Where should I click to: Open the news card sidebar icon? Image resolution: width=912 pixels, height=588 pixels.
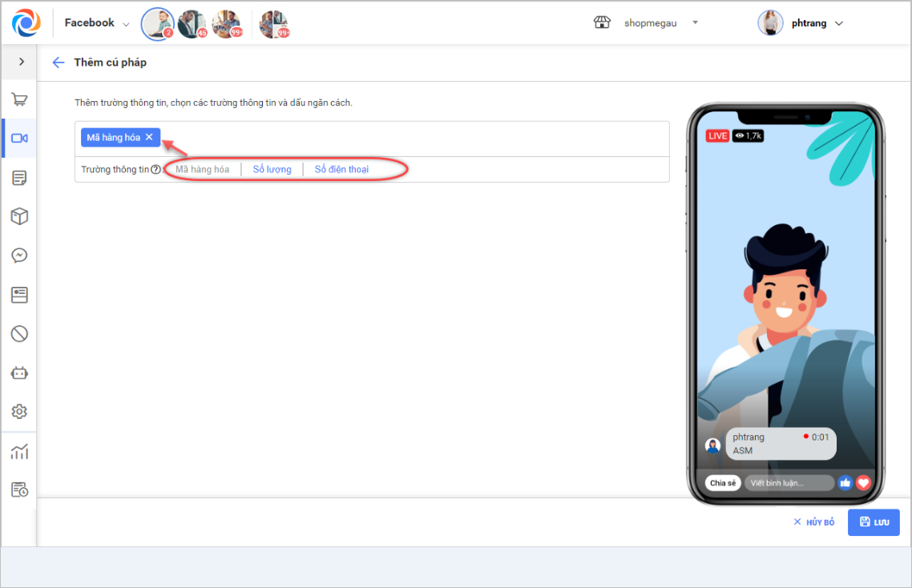19,295
